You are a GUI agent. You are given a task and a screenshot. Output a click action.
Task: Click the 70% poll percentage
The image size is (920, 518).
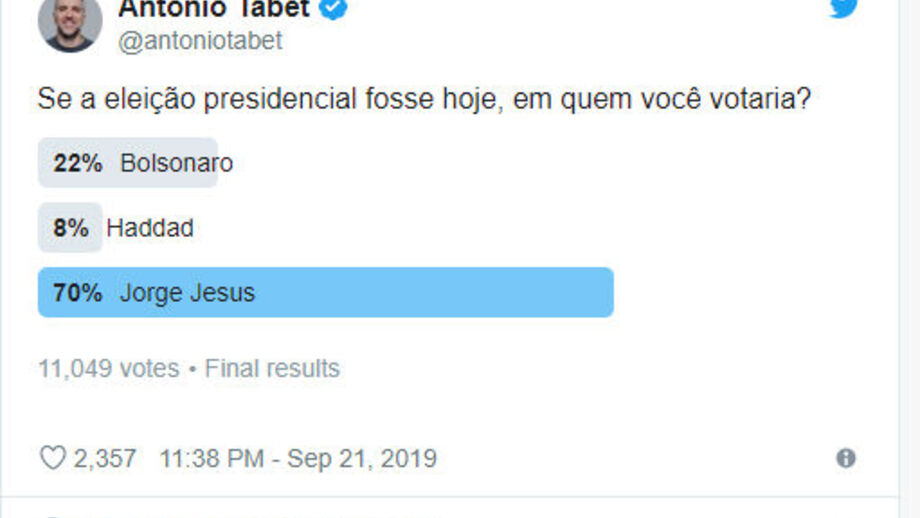pyautogui.click(x=78, y=293)
